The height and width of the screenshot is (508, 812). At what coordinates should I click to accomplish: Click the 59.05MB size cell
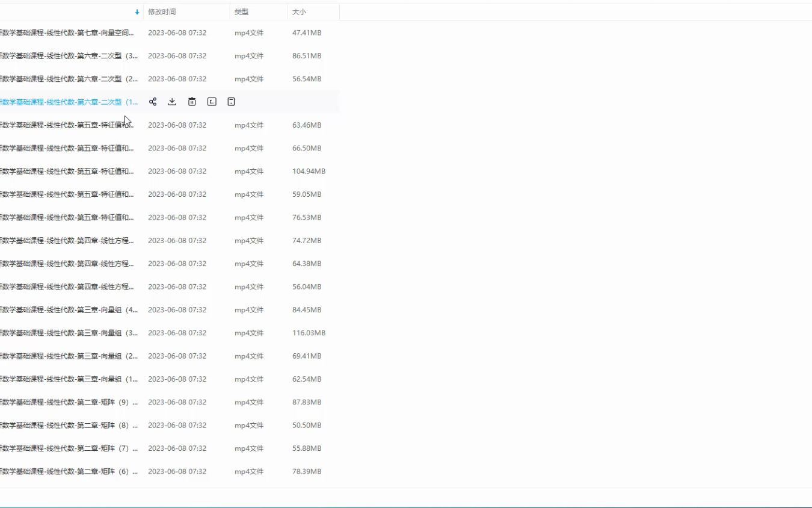(307, 194)
